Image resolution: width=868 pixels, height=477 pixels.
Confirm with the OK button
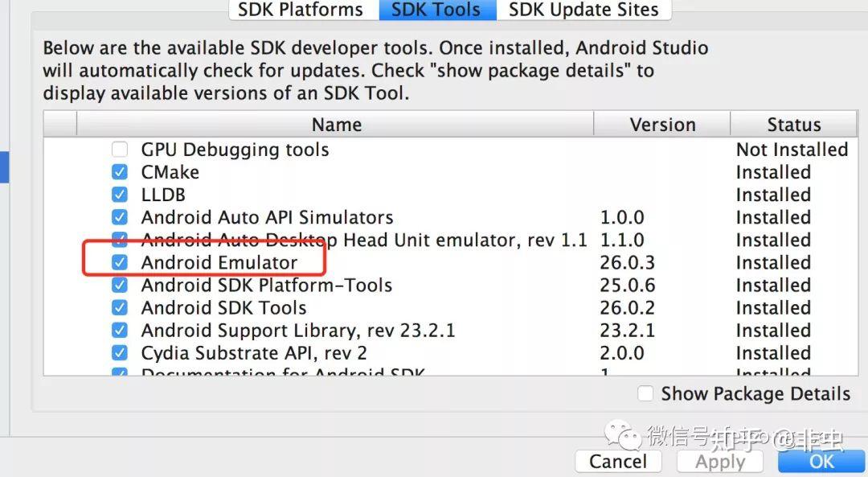[x=821, y=462]
